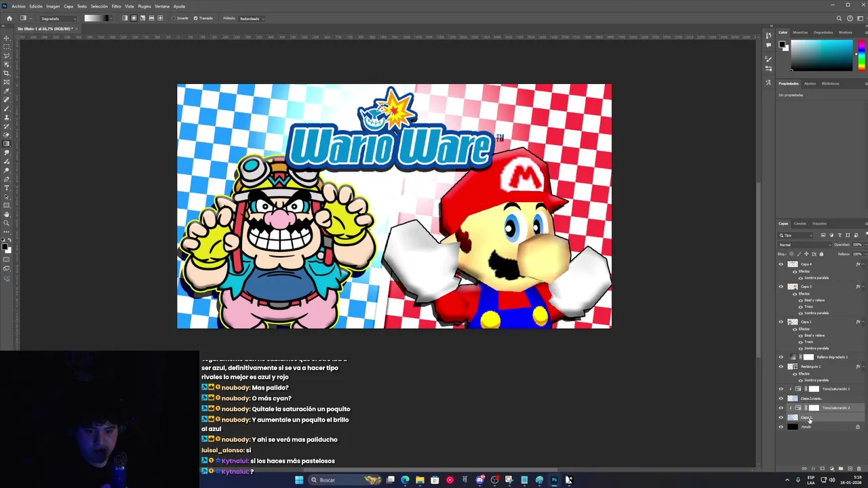Click the link layers icon
The width and height of the screenshot is (868, 488).
pos(804,468)
